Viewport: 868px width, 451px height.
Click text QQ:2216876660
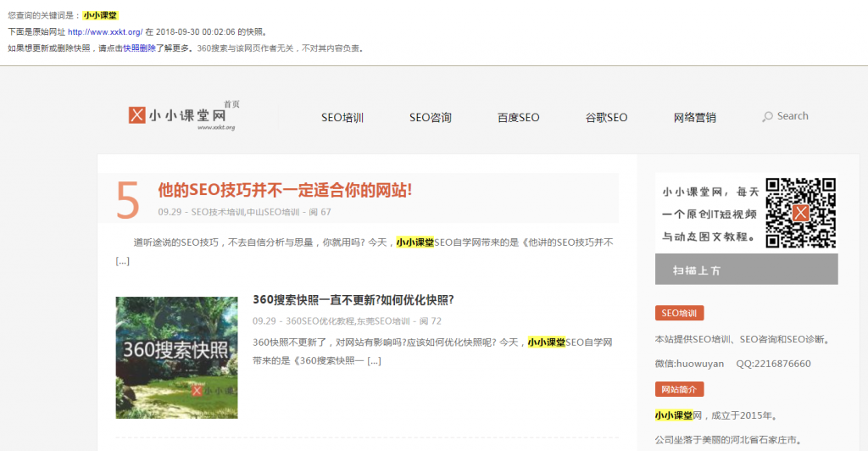click(x=773, y=364)
